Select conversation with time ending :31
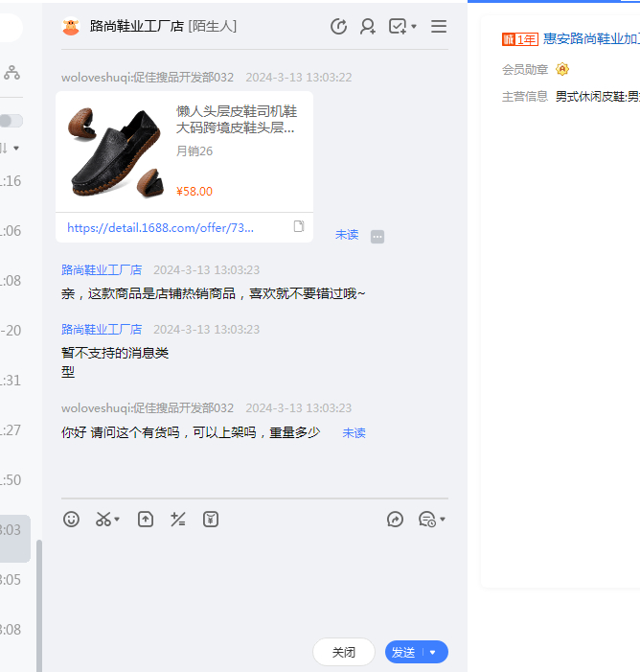 (11, 381)
